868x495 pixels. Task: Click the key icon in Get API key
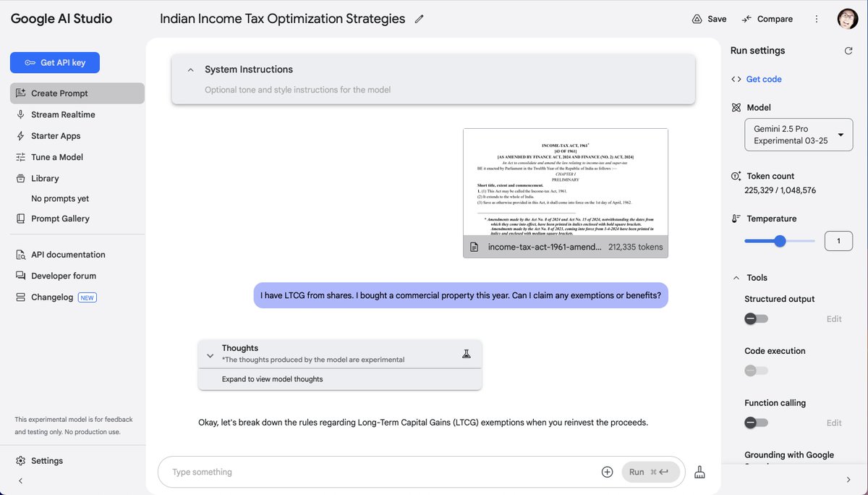pos(30,63)
